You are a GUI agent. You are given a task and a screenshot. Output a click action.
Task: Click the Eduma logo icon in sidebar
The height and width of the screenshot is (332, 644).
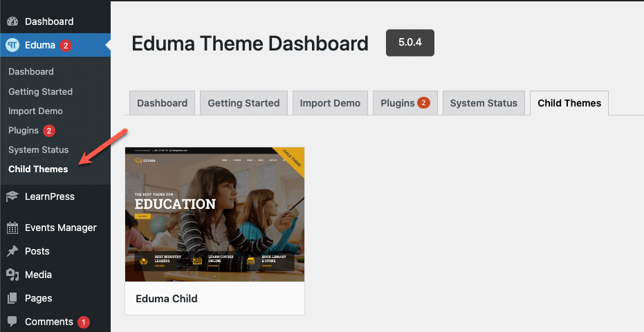[x=12, y=45]
